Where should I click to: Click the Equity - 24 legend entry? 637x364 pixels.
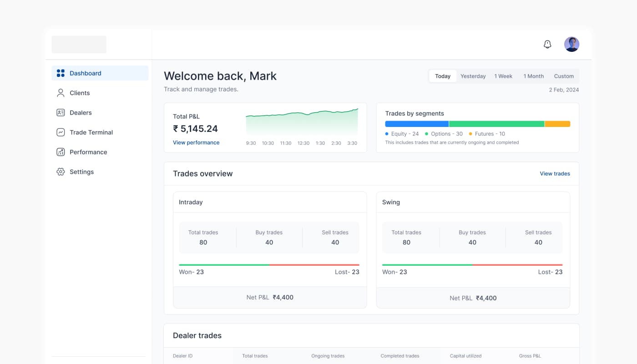point(402,134)
